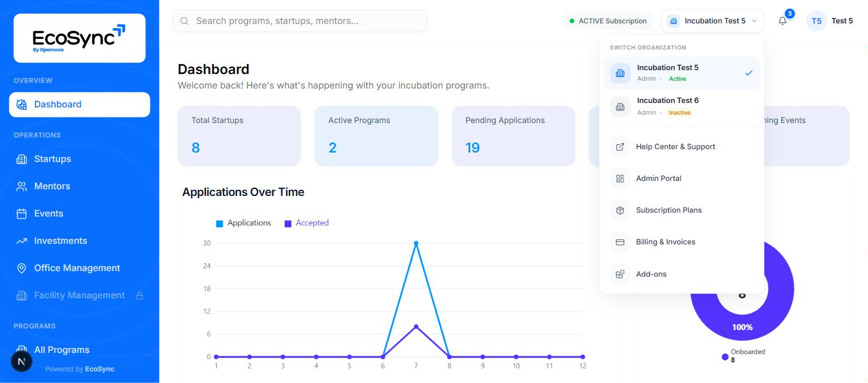
Task: Click the Office Management location pin icon
Action: 22,268
